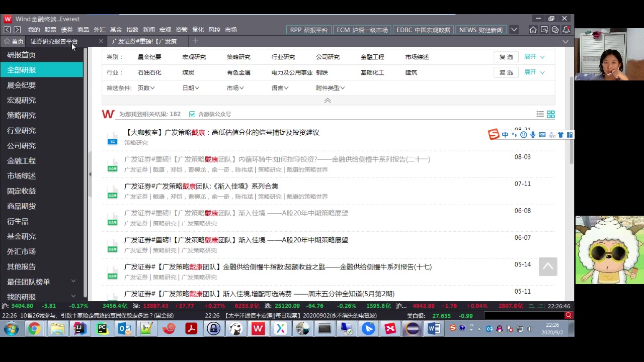Click the Sogou input method S logo
The image size is (644, 362).
[x=494, y=134]
